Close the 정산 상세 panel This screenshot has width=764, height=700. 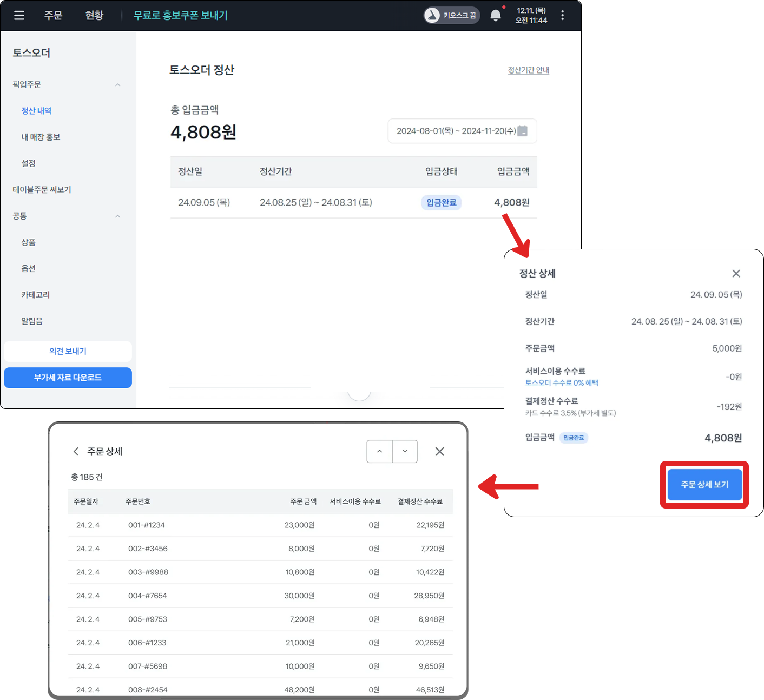coord(736,274)
